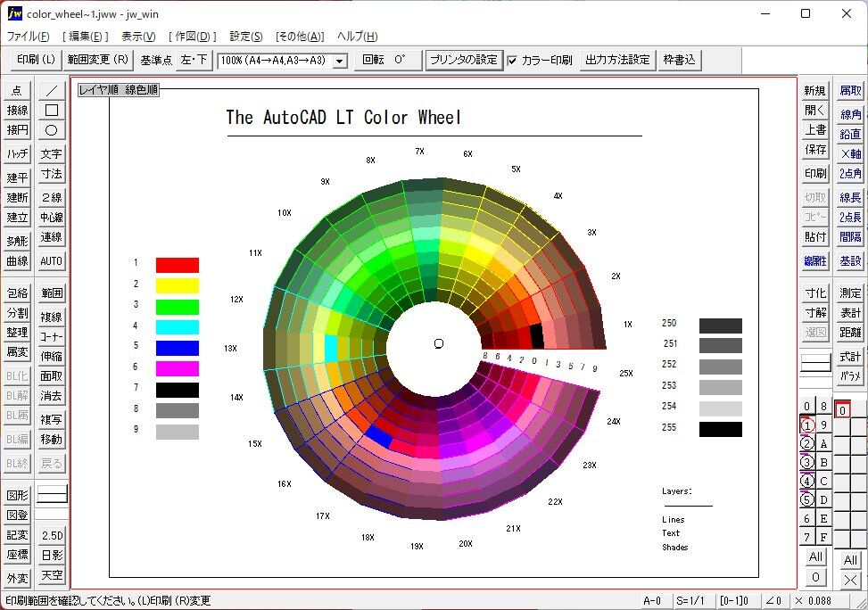868x610 pixels.
Task: Activate the 文字 text tool
Action: (x=52, y=154)
